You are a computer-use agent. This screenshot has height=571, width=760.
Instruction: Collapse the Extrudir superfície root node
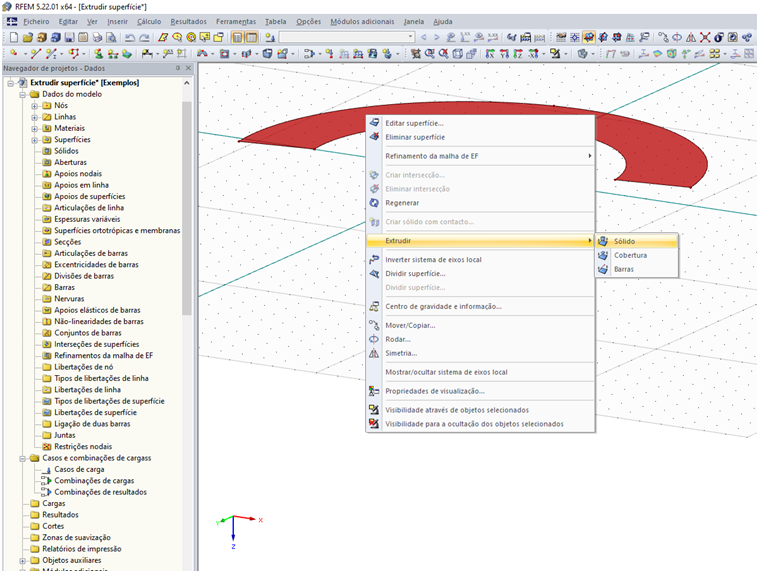11,83
